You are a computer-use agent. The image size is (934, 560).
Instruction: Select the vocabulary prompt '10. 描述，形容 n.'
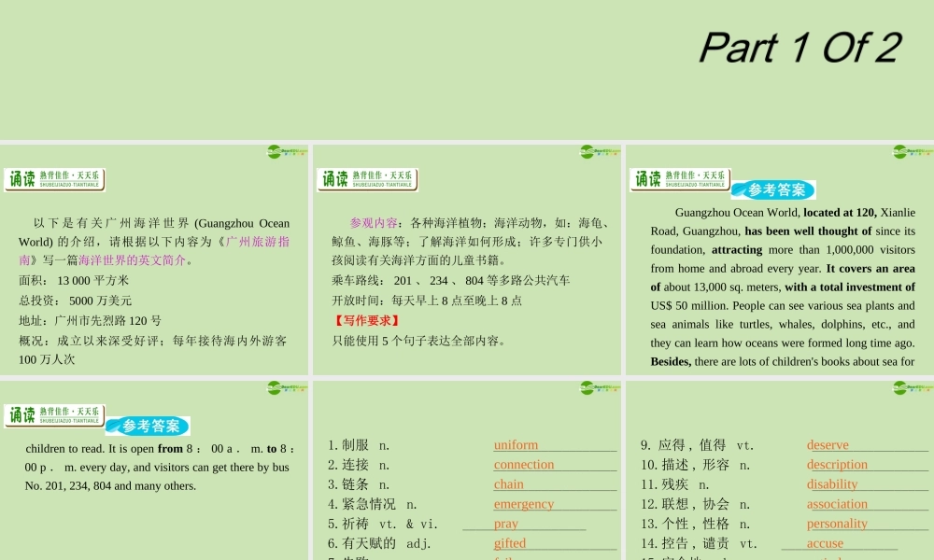(x=695, y=465)
